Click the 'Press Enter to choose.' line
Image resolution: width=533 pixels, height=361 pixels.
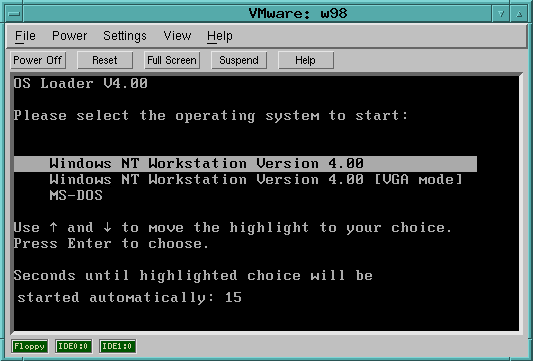click(111, 243)
